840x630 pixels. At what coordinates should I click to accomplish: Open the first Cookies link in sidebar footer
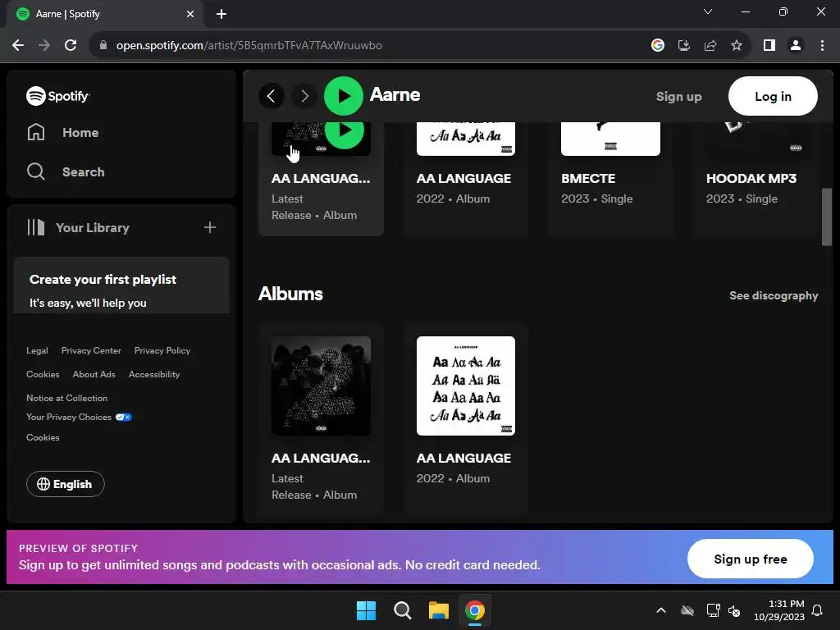coord(43,374)
